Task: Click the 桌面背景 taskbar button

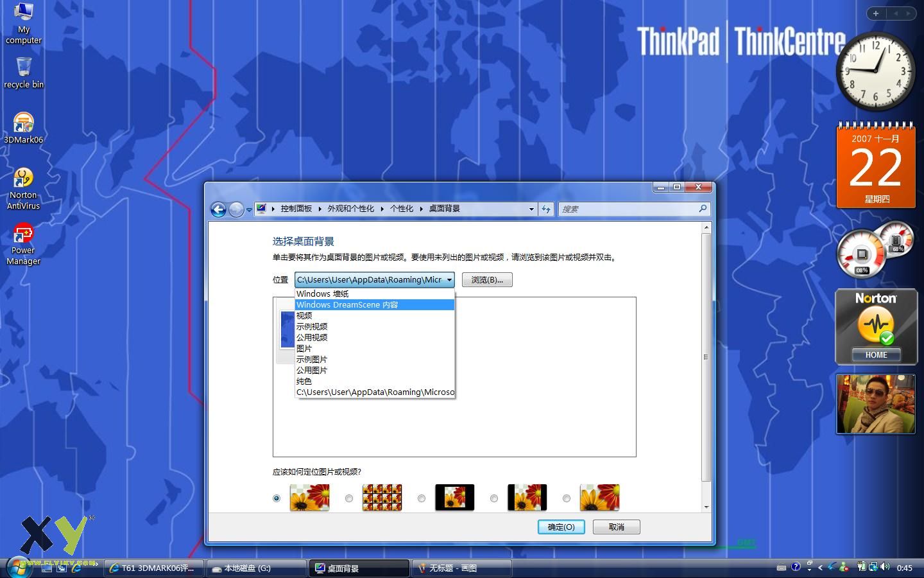Action: [x=359, y=568]
